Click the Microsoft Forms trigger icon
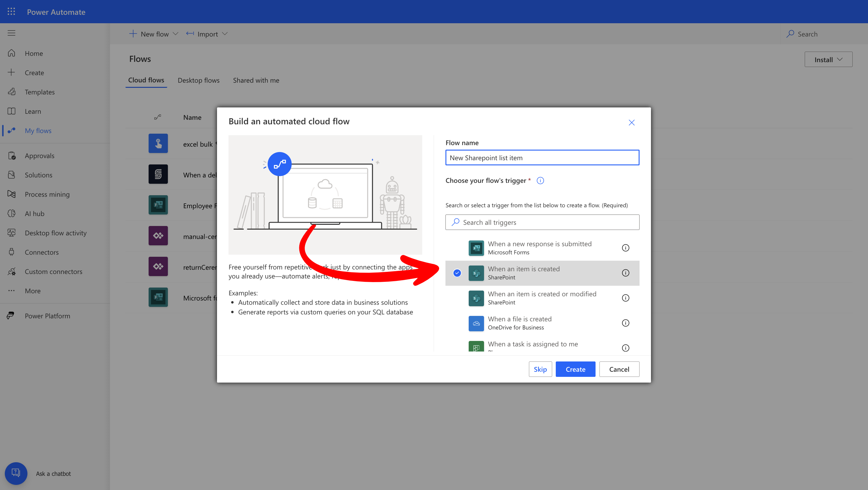Image resolution: width=868 pixels, height=490 pixels. pos(476,248)
